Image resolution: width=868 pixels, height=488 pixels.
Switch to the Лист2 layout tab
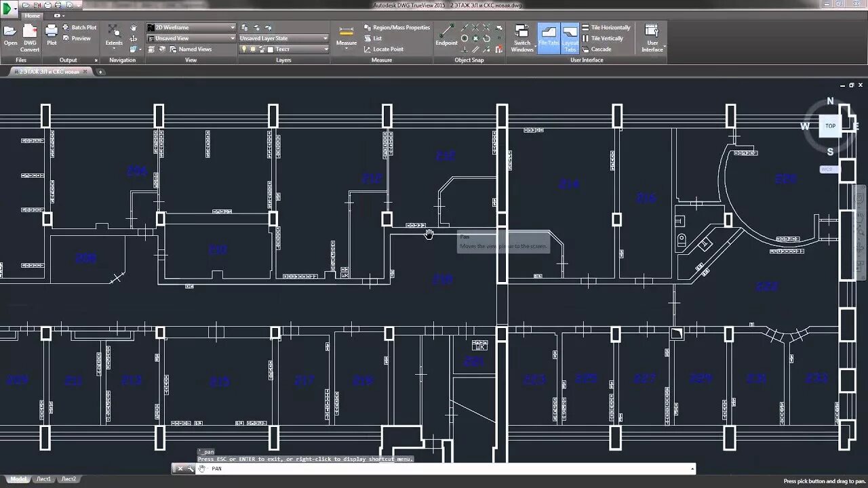68,479
